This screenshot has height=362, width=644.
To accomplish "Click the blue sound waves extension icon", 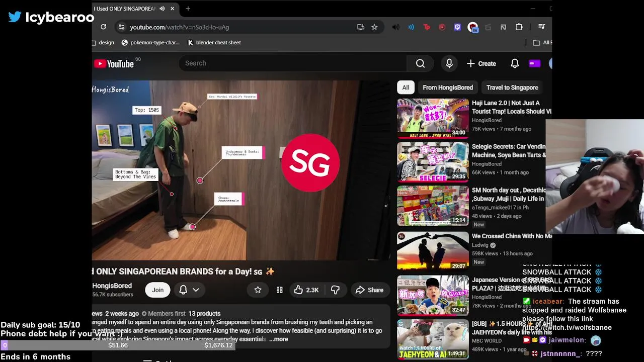I will point(411,27).
